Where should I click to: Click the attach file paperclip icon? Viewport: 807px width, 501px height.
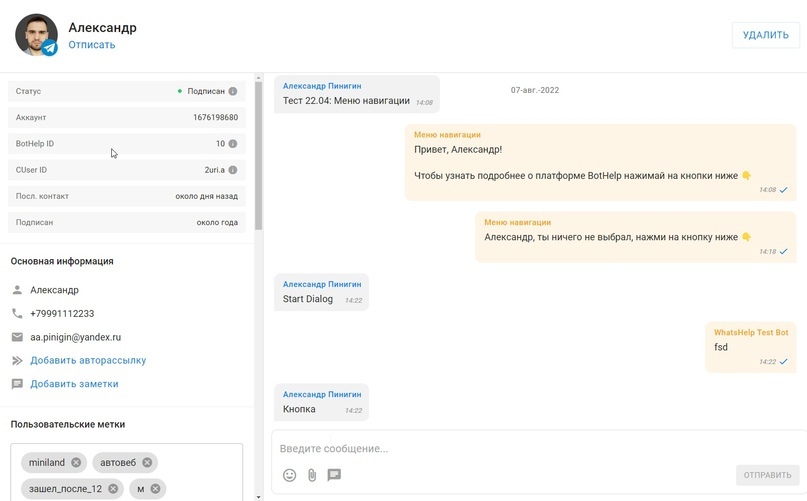(312, 475)
